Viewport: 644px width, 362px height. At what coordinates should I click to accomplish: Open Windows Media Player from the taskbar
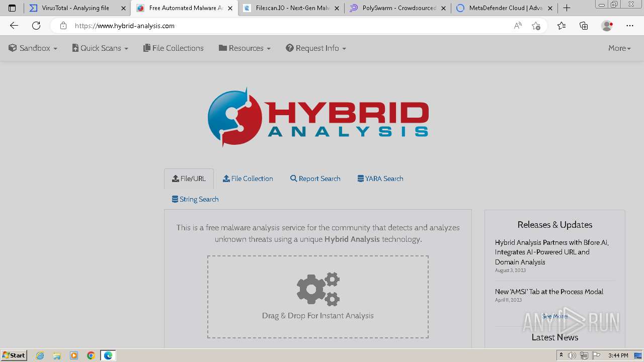point(74,355)
